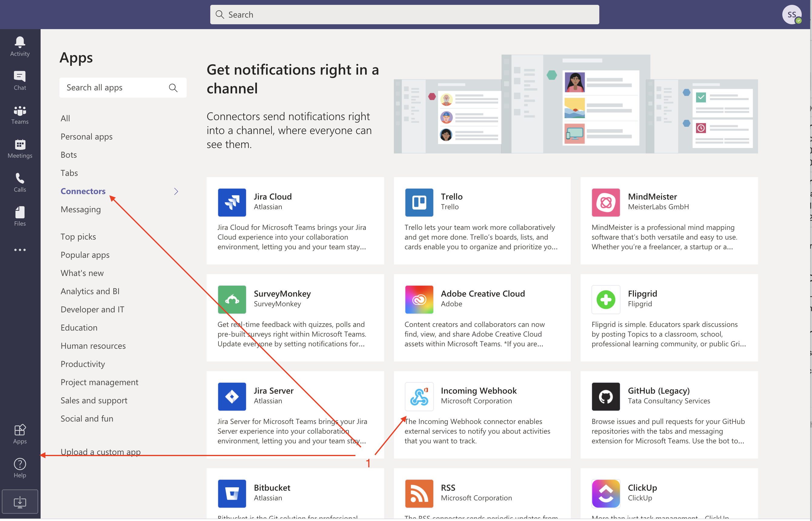Filter by Human resources

93,346
